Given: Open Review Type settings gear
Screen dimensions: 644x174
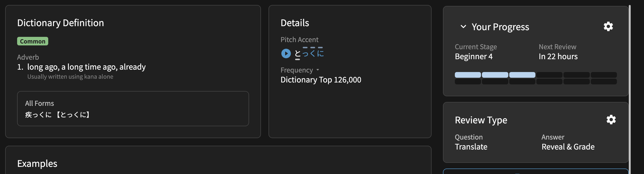Looking at the screenshot, I should point(611,120).
